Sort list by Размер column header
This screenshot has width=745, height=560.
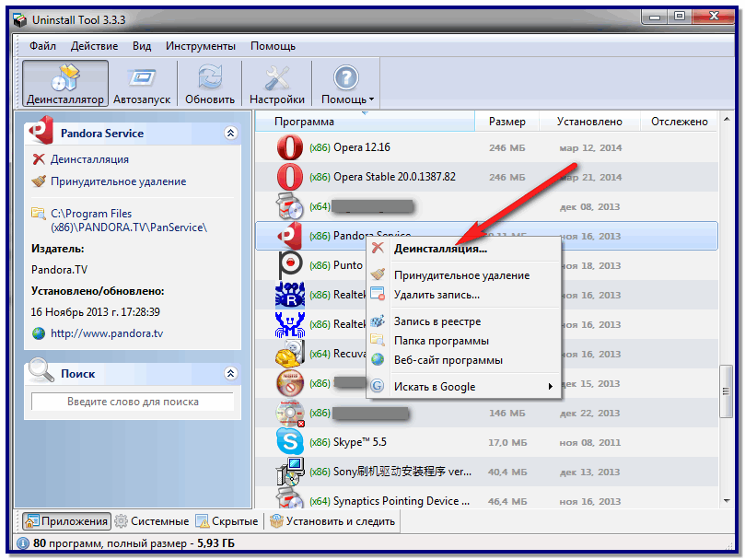point(507,122)
